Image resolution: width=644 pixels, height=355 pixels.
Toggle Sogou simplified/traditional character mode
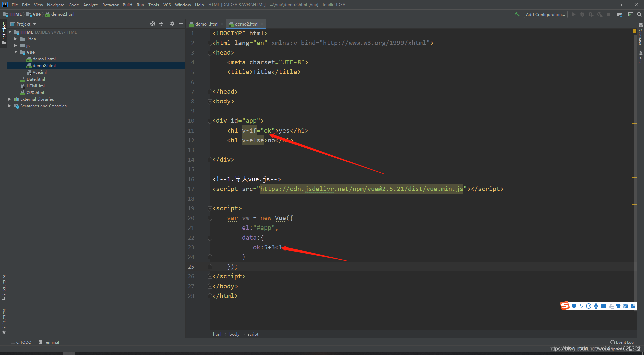click(x=626, y=306)
